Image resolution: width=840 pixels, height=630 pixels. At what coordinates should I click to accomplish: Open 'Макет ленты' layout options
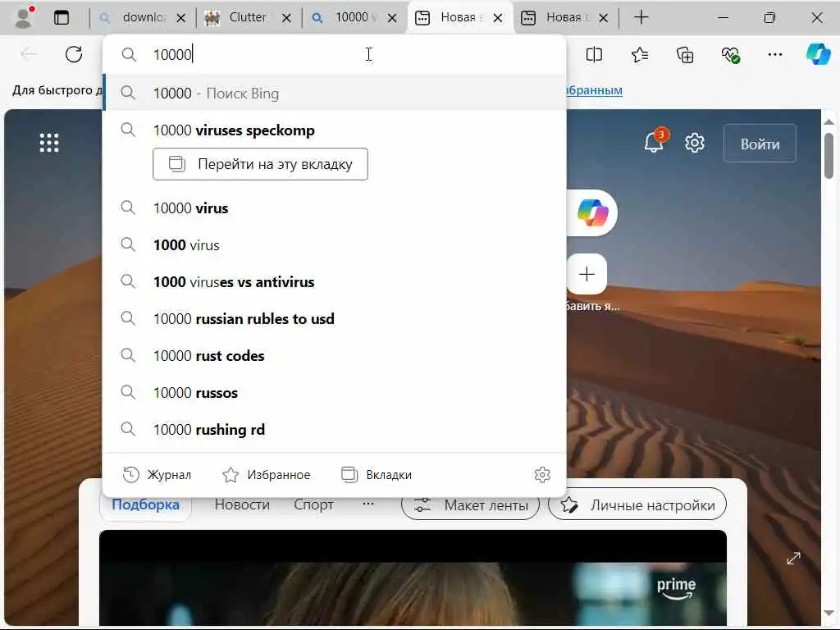click(470, 504)
